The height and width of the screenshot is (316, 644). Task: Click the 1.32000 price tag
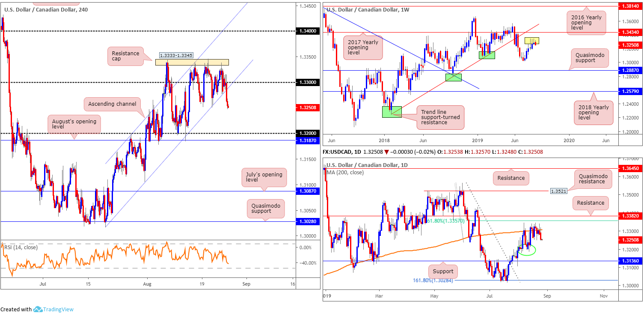(307, 134)
